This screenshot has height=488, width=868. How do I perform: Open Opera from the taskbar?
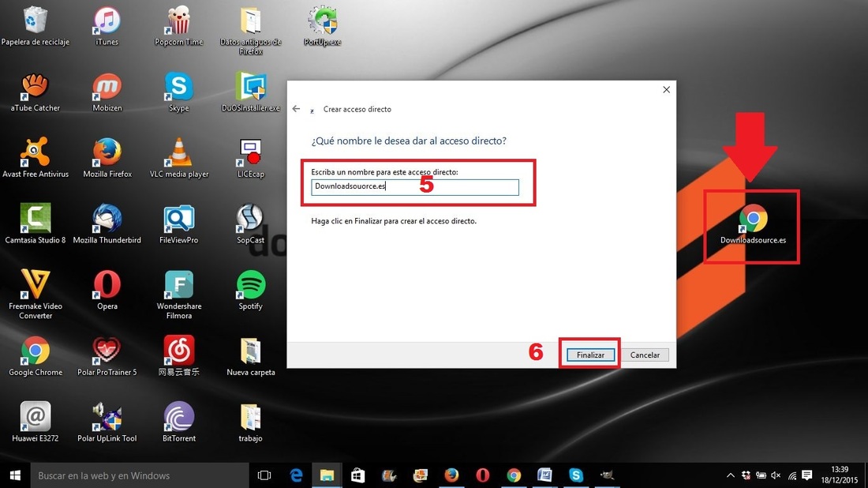(482, 475)
